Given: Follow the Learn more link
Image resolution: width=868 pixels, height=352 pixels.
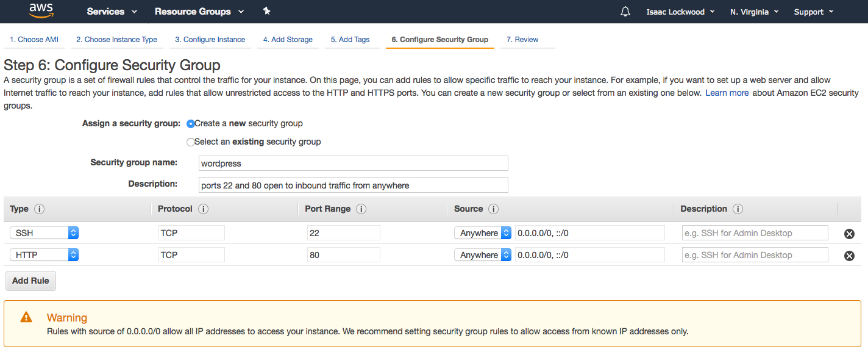Looking at the screenshot, I should click(x=727, y=93).
